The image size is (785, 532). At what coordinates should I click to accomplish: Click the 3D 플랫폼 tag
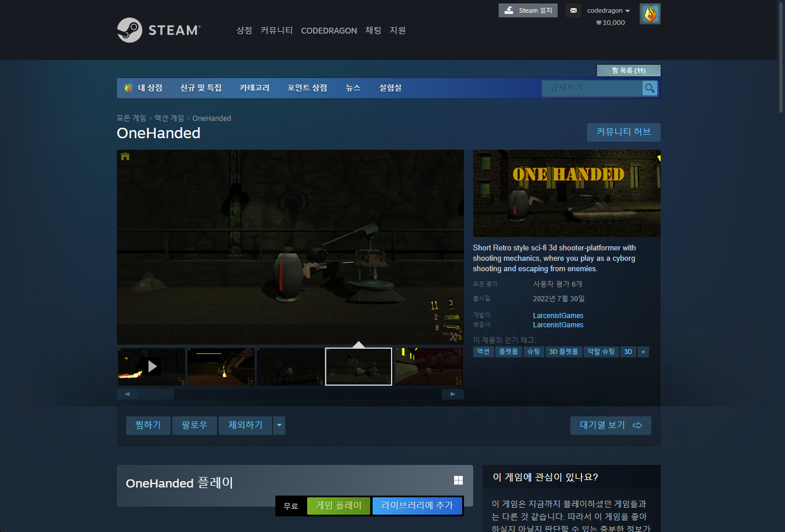pyautogui.click(x=563, y=352)
